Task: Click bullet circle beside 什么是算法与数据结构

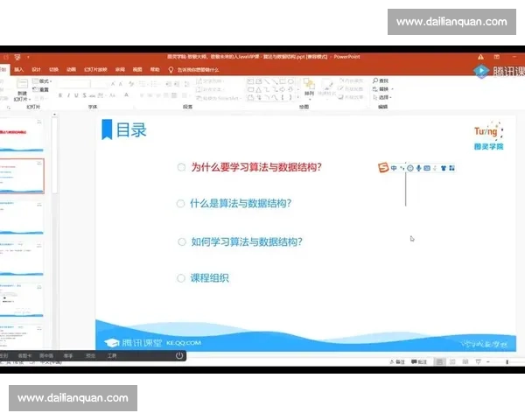Action: (x=180, y=203)
